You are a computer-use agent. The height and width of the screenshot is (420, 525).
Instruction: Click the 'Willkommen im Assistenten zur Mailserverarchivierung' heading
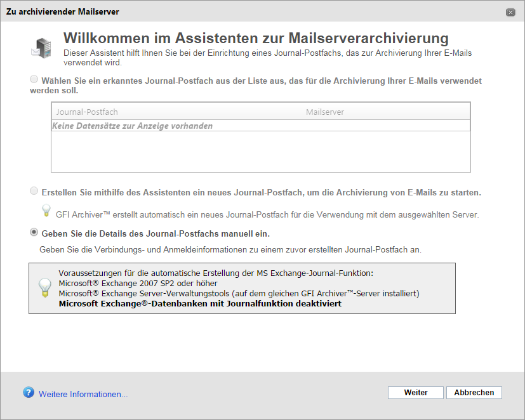(256, 38)
